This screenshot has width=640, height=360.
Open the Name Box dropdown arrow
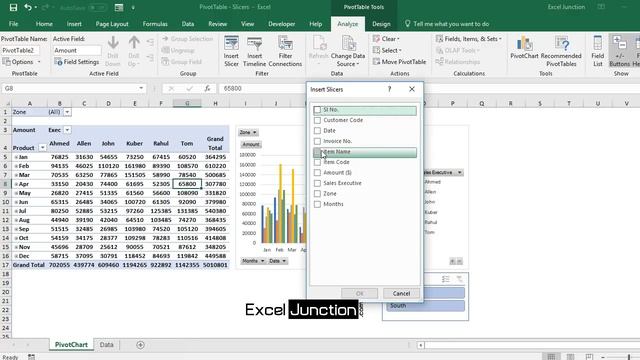pos(141,88)
